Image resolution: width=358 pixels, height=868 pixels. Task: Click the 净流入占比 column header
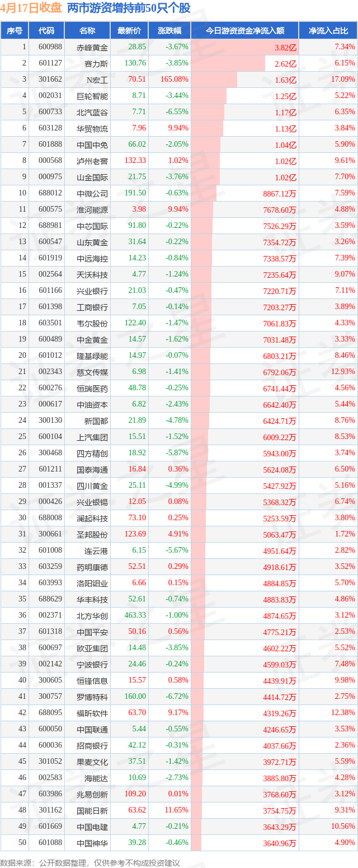coord(328,31)
